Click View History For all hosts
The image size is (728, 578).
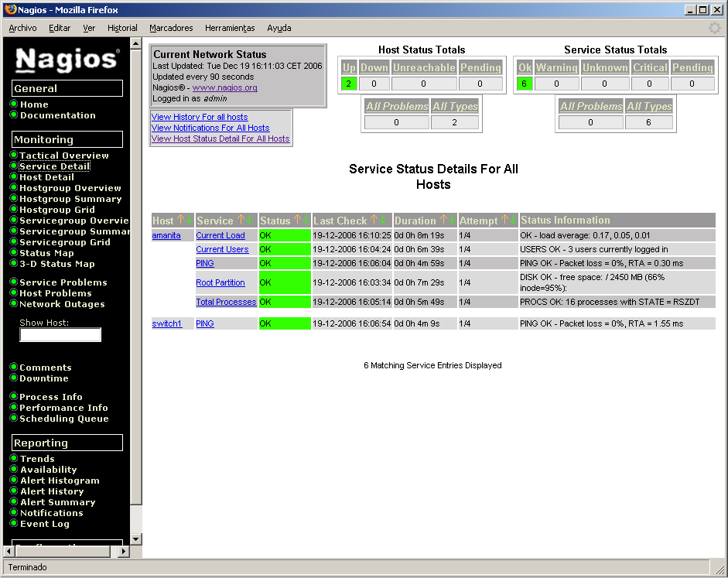coord(200,117)
